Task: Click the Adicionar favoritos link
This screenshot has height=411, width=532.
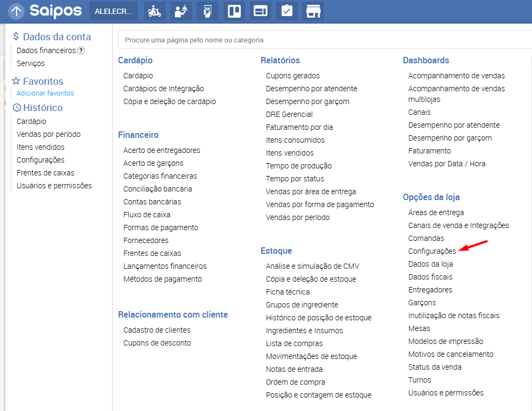Action: point(45,93)
